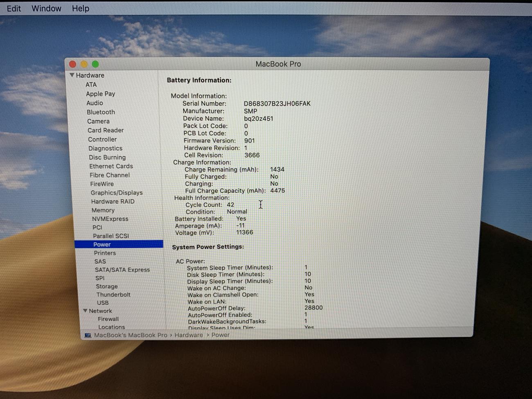
Task: Select Parallel SCSI in the sidebar
Action: point(110,236)
